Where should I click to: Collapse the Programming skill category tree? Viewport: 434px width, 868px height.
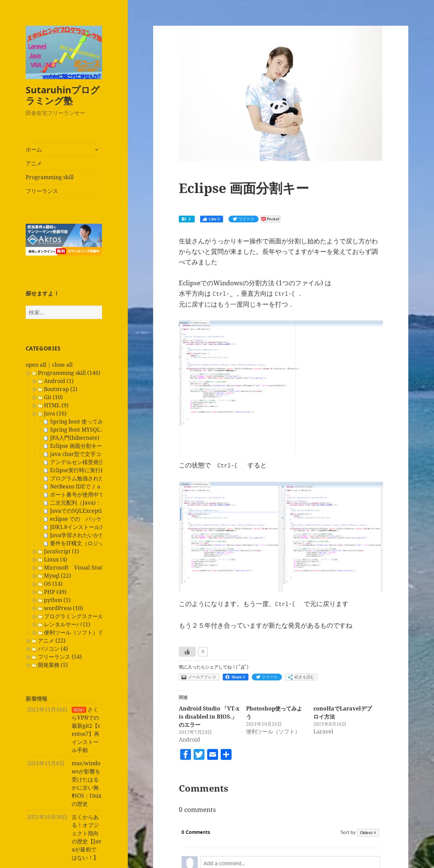(x=28, y=373)
